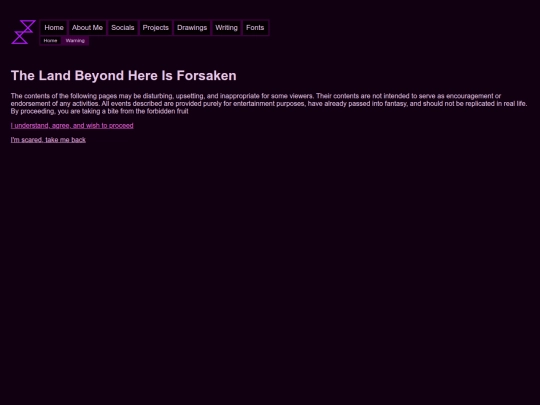Viewport: 540px width, 405px height.
Task: Go to the About Me page
Action: [87, 28]
